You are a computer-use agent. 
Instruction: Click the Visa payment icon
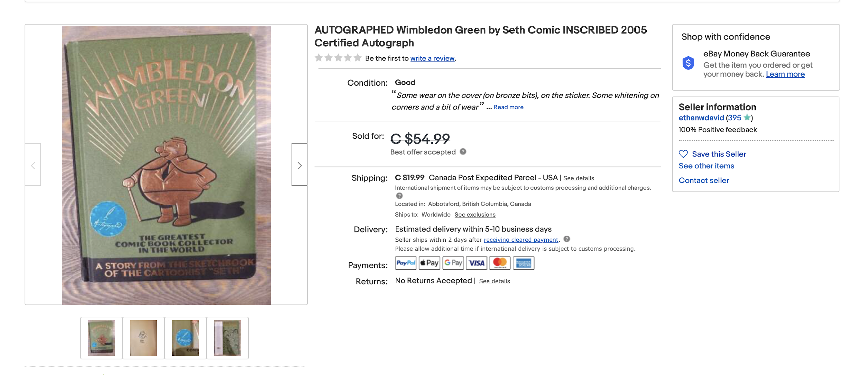pyautogui.click(x=476, y=263)
